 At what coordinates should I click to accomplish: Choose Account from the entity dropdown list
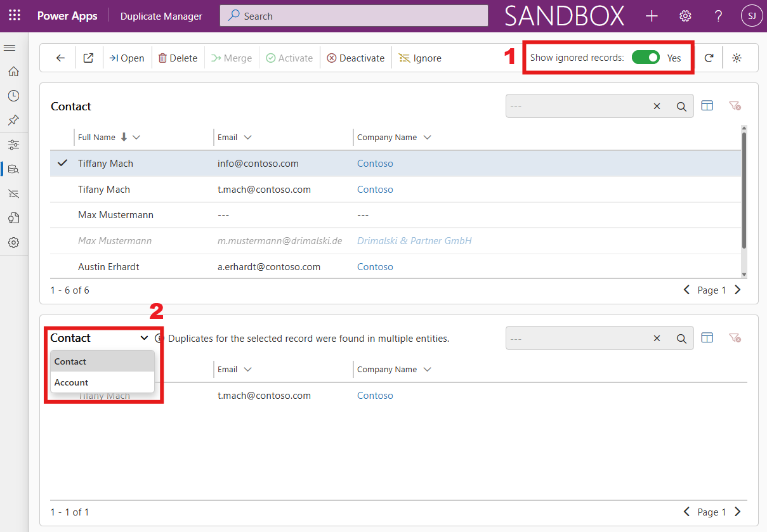pos(102,382)
